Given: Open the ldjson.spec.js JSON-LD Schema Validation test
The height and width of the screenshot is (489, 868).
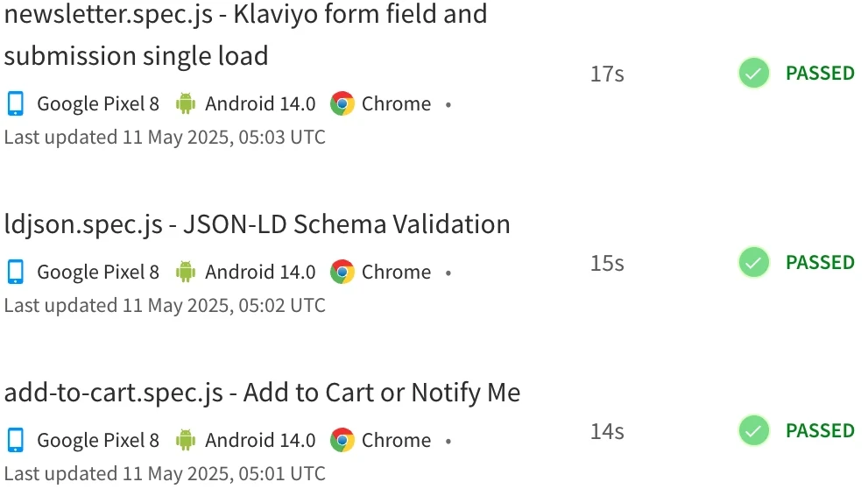Looking at the screenshot, I should tap(257, 225).
